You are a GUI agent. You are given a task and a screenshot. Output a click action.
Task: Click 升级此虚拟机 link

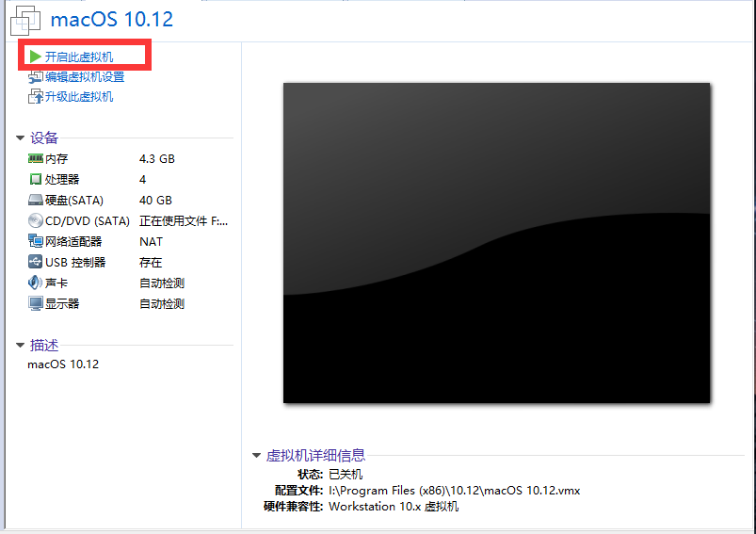coord(79,96)
